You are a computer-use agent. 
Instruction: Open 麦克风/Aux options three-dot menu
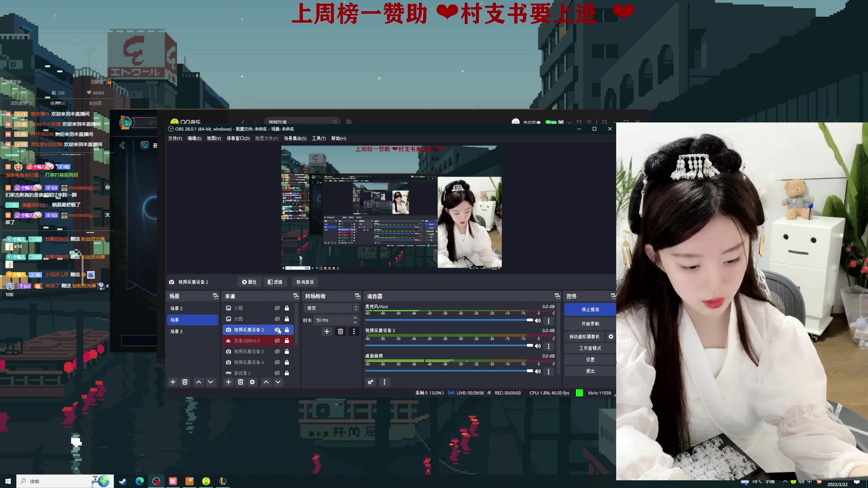coord(549,321)
